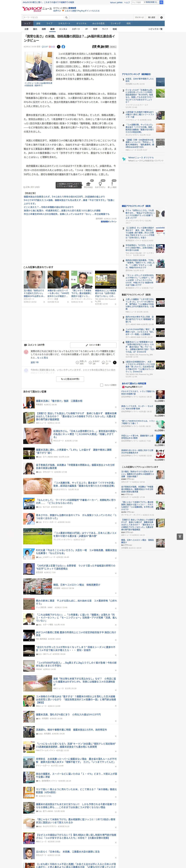Share the article on Facebook

point(63,47)
